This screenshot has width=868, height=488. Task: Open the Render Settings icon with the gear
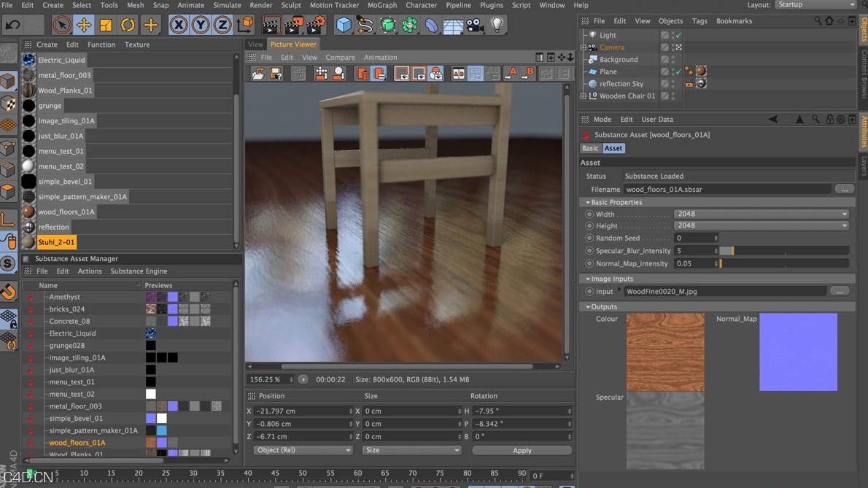point(315,24)
